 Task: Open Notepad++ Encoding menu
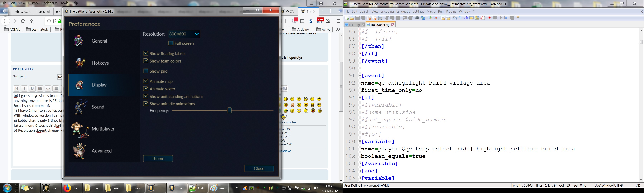click(x=387, y=11)
